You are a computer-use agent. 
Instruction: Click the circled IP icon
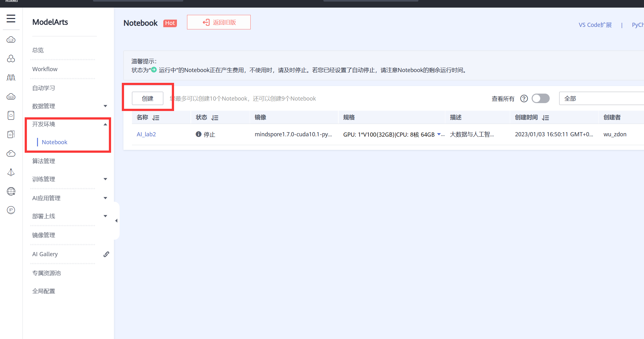11,210
